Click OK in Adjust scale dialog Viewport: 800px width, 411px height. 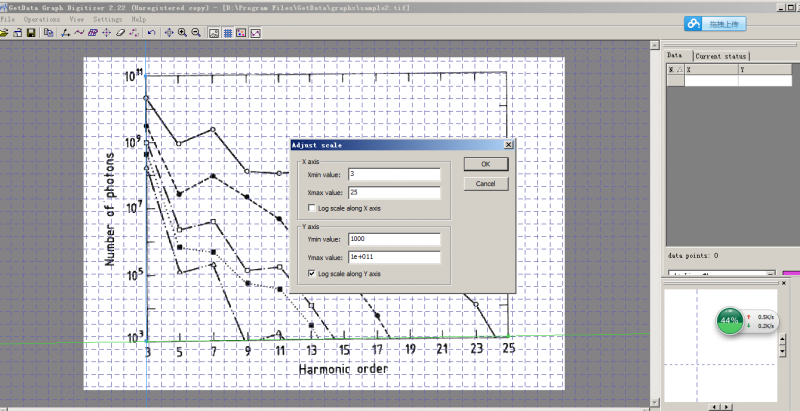tap(486, 164)
